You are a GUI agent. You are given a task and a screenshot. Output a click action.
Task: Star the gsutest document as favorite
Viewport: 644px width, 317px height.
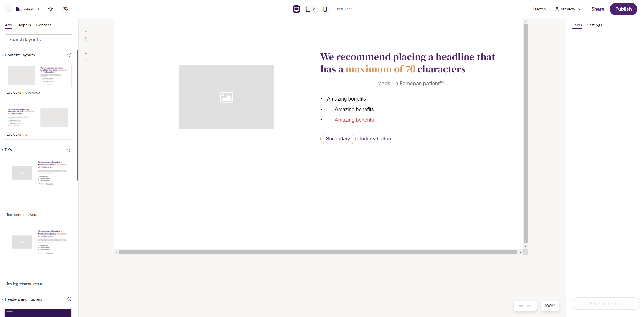pos(50,9)
